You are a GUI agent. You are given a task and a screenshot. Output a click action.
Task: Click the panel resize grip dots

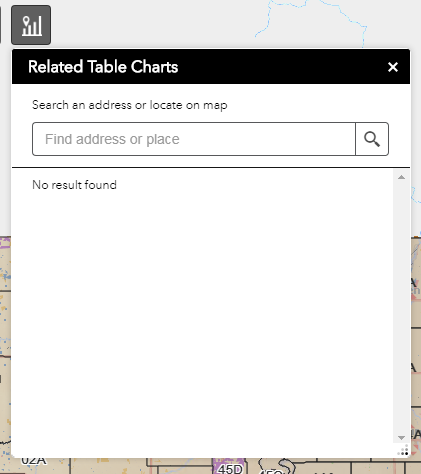[x=403, y=451]
